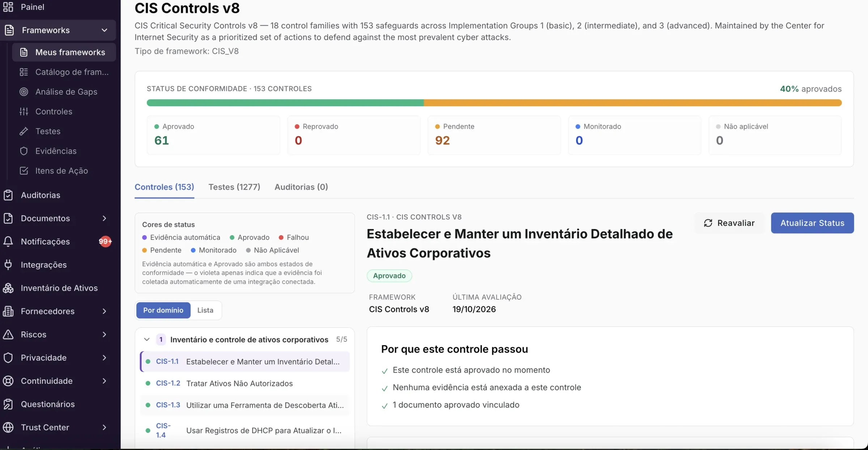Open the Testes (1277) tab

click(x=234, y=187)
